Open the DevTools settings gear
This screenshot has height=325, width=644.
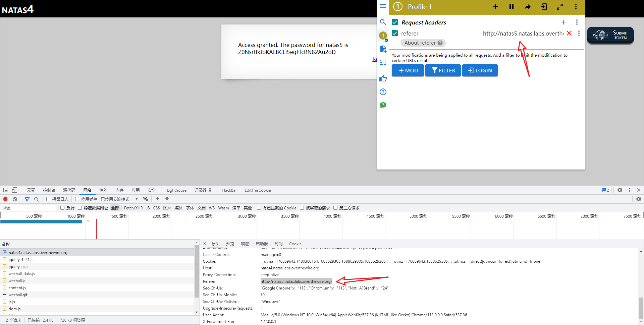(620, 190)
